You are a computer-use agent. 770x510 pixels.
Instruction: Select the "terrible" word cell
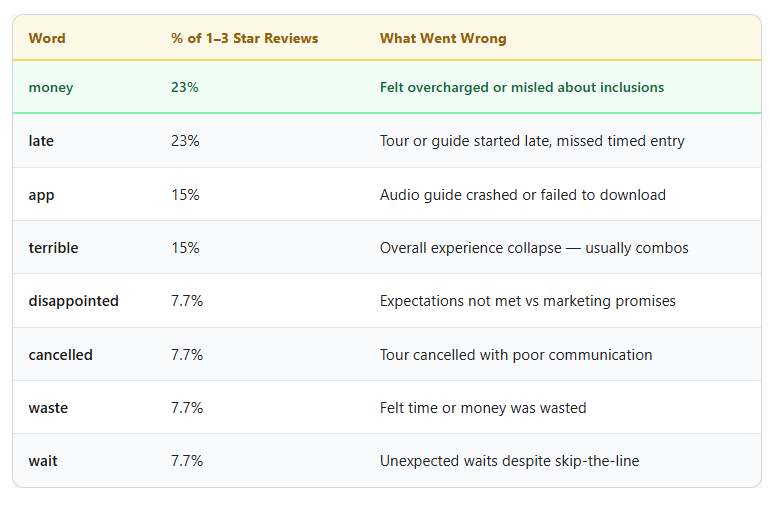pyautogui.click(x=53, y=248)
